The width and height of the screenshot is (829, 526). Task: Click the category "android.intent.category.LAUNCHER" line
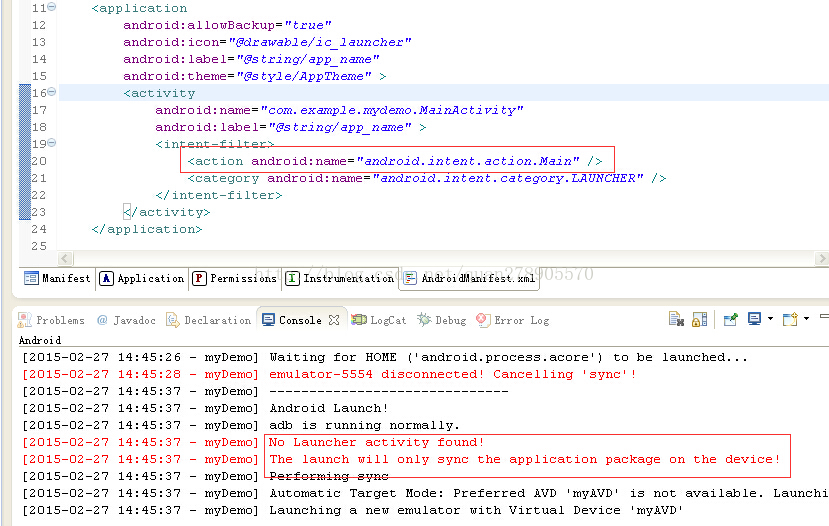click(427, 178)
